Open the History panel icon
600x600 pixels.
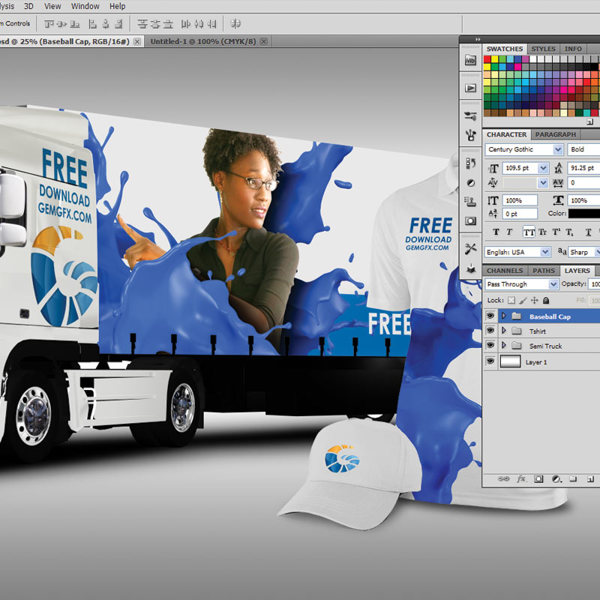tap(470, 164)
